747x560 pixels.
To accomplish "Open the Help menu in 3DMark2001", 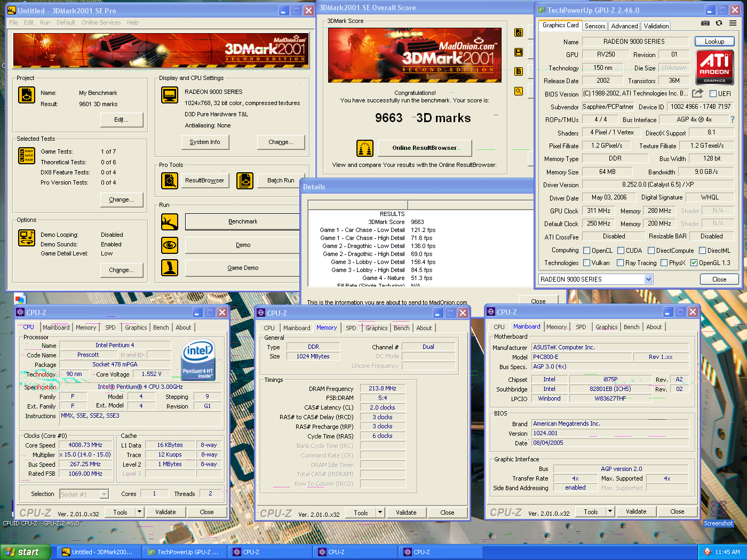I will point(132,22).
